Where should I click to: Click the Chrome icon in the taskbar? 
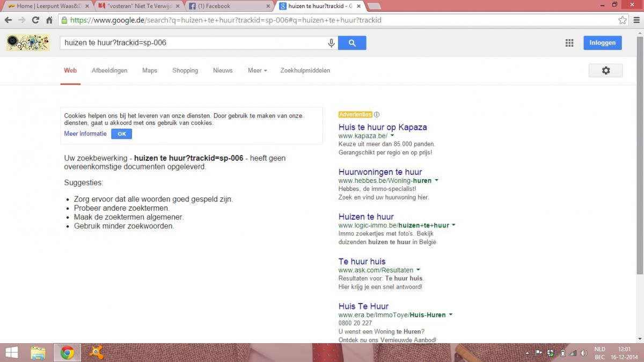(67, 352)
